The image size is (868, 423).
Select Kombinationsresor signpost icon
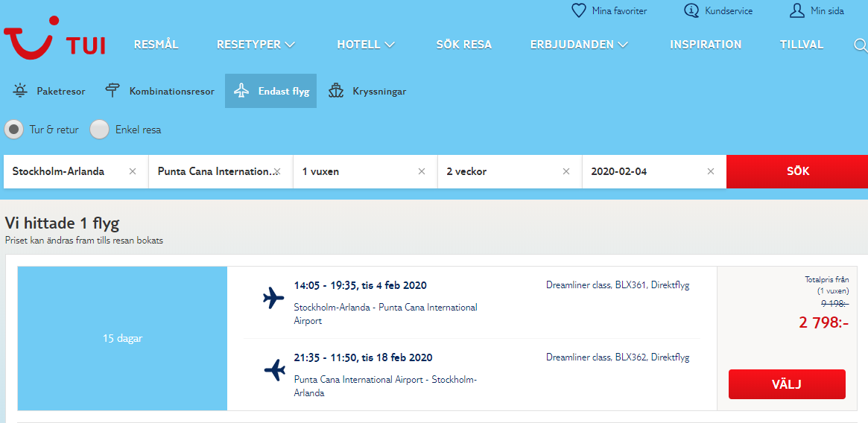point(113,91)
